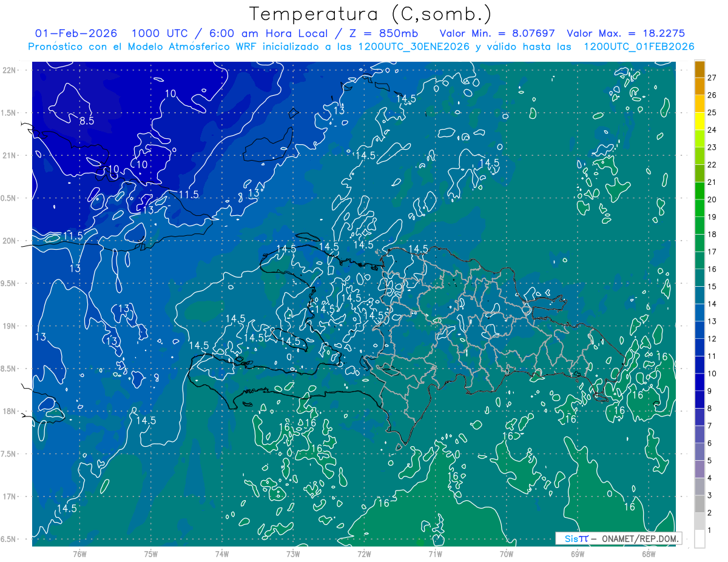The image size is (728, 562).
Task: Click the white bottom segment of color legend
Action: point(699,539)
